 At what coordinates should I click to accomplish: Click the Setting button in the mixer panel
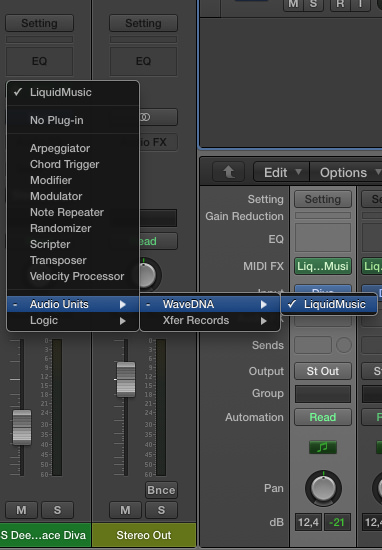[323, 199]
